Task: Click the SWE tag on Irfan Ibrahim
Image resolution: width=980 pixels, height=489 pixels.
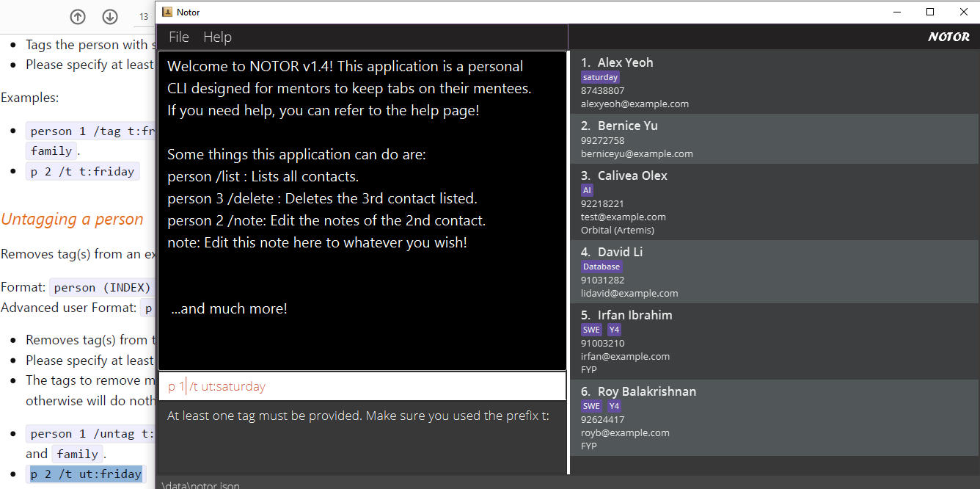Action: [591, 330]
